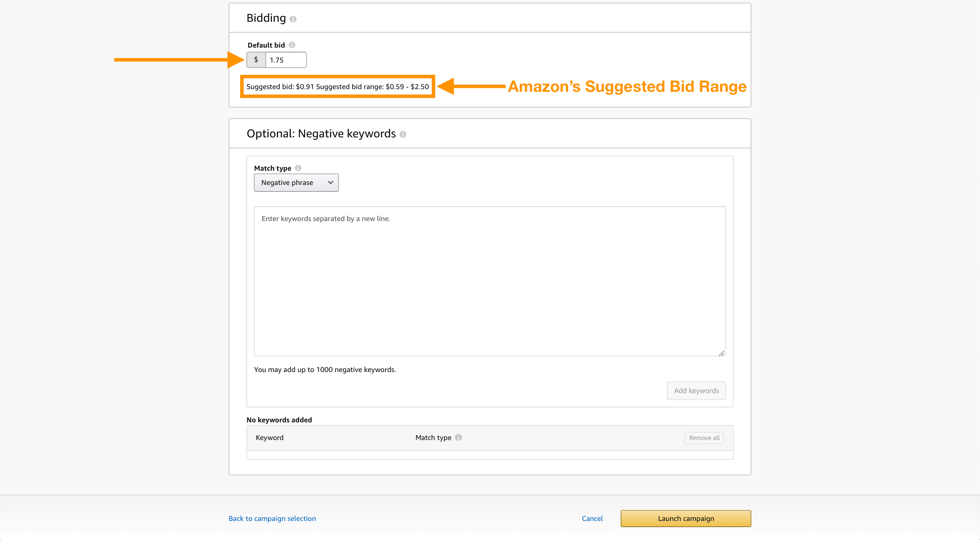The width and height of the screenshot is (980, 540).
Task: Click the Cancel link
Action: coord(592,518)
